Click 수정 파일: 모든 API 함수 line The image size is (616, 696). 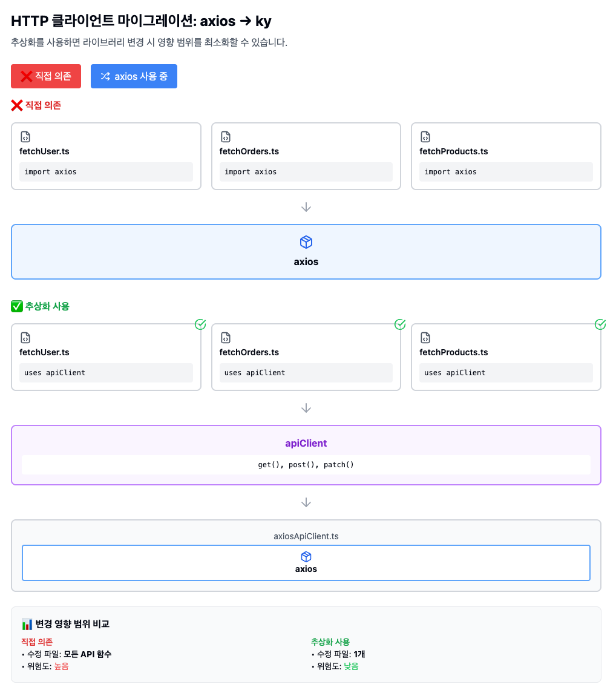[67, 654]
